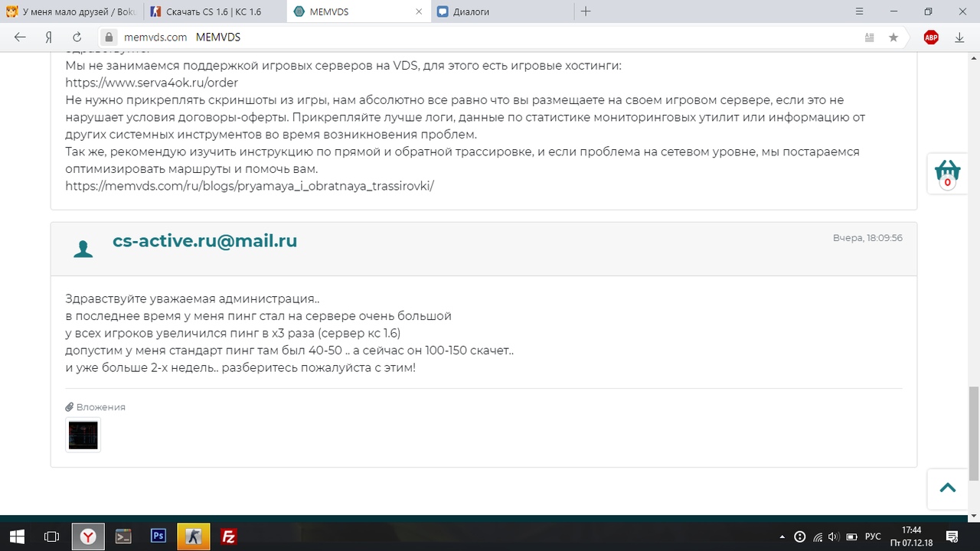Click the user avatar icon
The height and width of the screenshot is (551, 980).
[x=83, y=249]
